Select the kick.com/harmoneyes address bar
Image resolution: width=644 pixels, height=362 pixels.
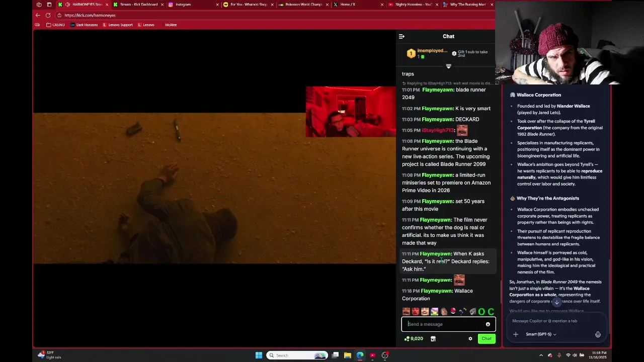pos(274,15)
